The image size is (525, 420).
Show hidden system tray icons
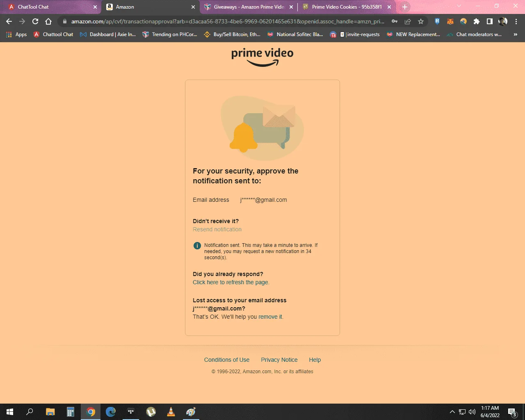pyautogui.click(x=452, y=412)
